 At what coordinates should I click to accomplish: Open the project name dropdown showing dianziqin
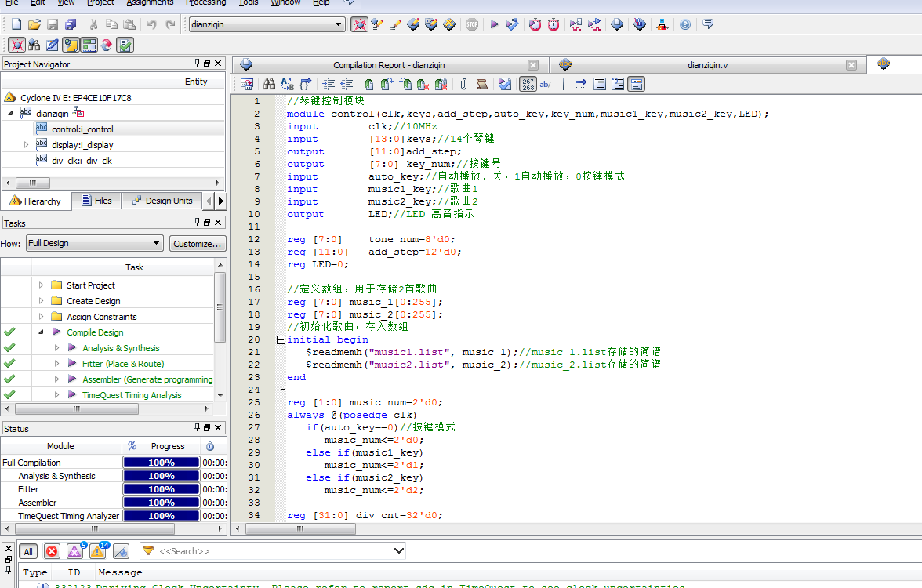click(267, 24)
